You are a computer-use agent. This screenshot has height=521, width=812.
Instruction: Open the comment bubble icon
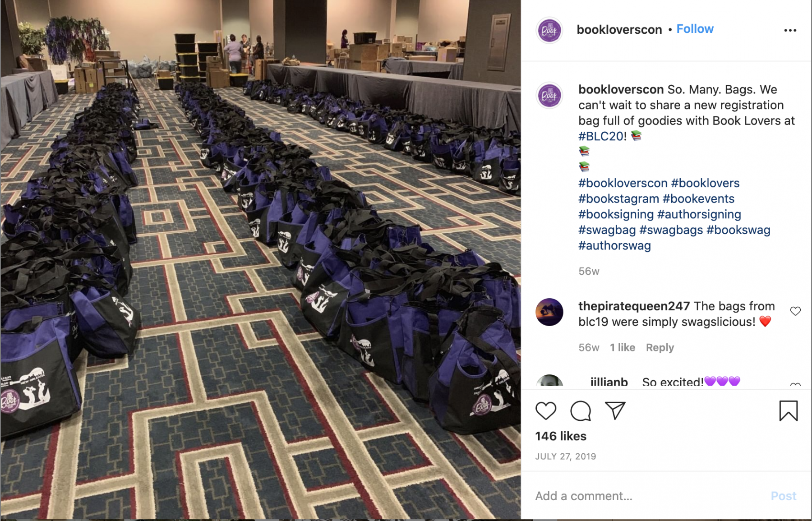coord(581,410)
